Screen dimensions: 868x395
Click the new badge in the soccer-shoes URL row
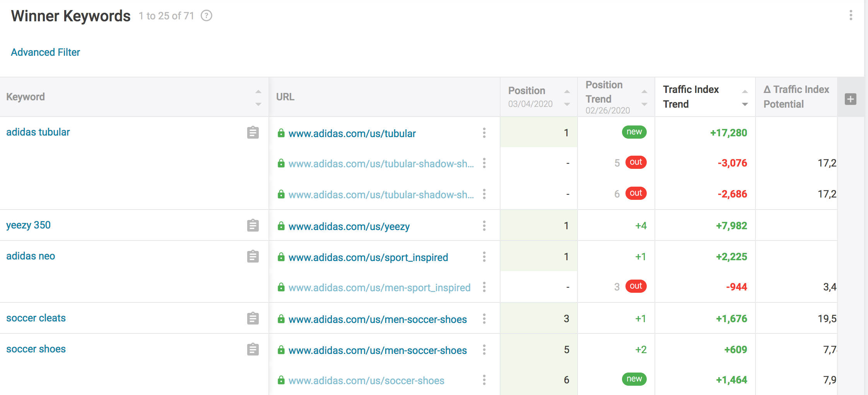pyautogui.click(x=634, y=379)
